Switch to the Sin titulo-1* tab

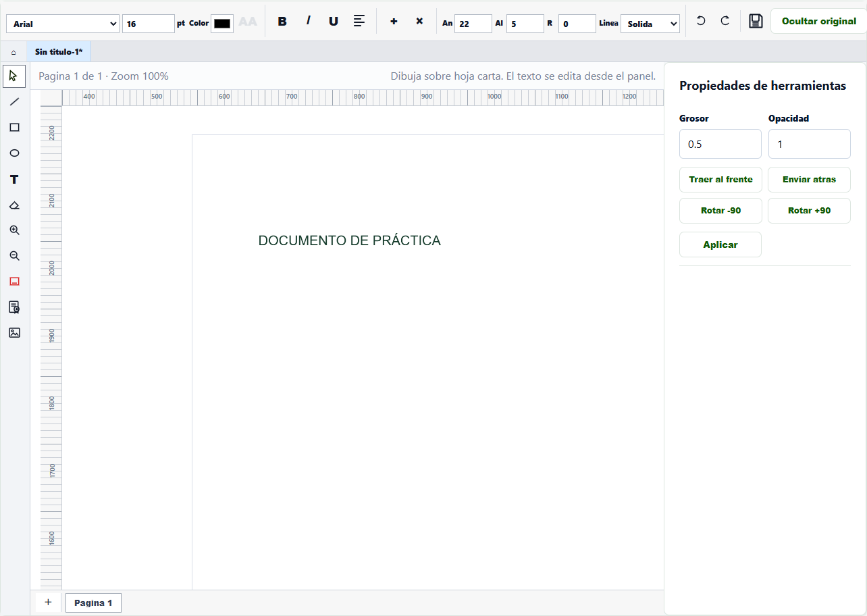coord(59,52)
